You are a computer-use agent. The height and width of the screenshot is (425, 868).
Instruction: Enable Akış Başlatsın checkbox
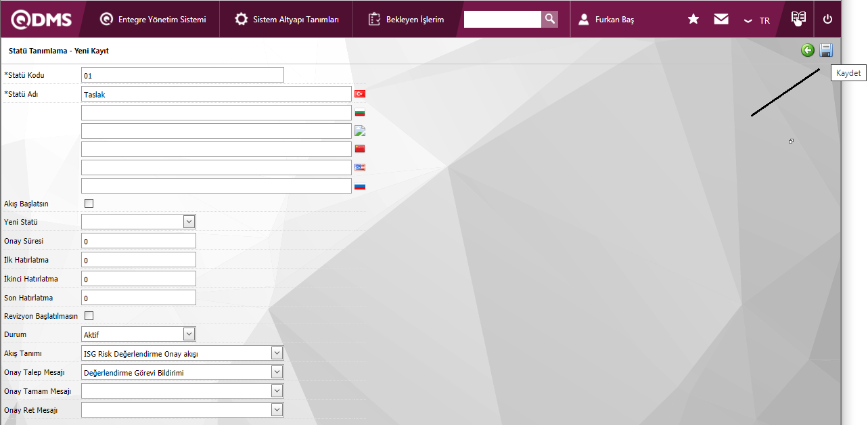coord(89,203)
